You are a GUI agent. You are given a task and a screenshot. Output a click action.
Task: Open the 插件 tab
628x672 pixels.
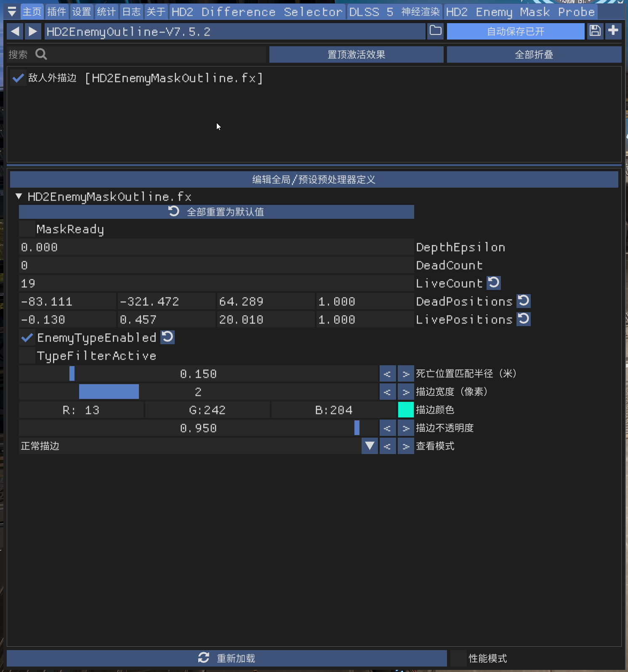coord(57,12)
